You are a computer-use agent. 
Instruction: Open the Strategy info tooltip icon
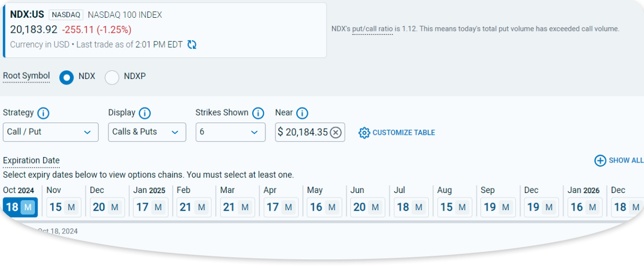(44, 113)
